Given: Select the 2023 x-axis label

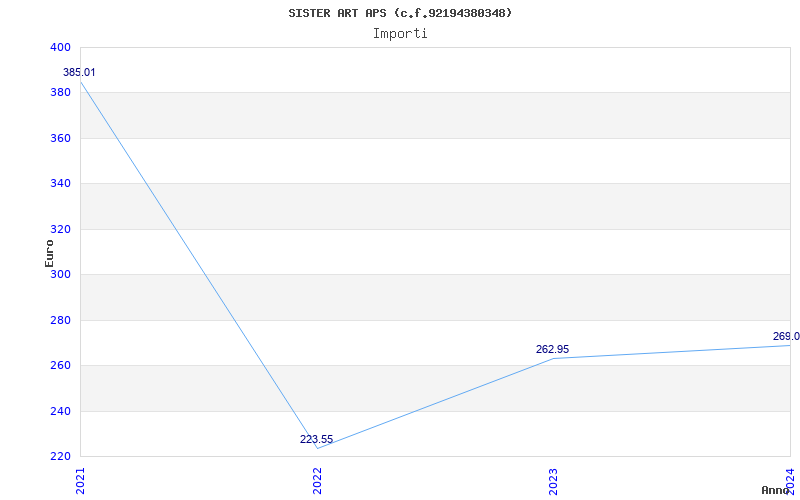Looking at the screenshot, I should [554, 479].
